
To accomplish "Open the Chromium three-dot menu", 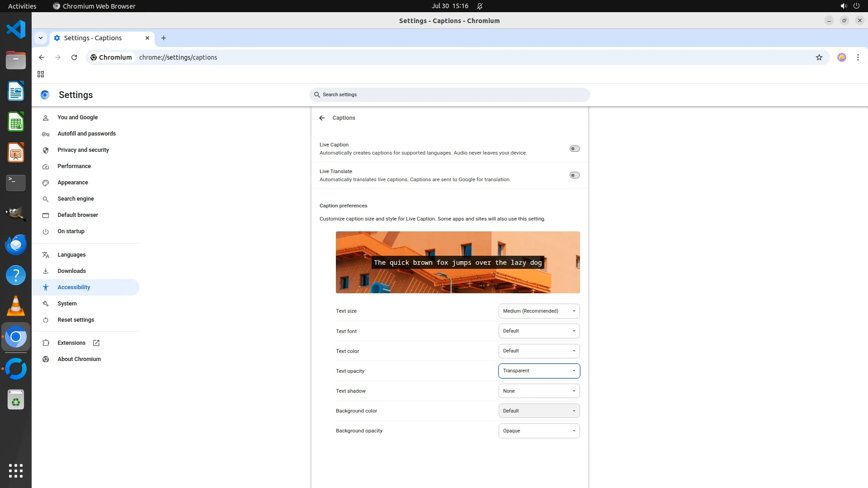I will 858,57.
